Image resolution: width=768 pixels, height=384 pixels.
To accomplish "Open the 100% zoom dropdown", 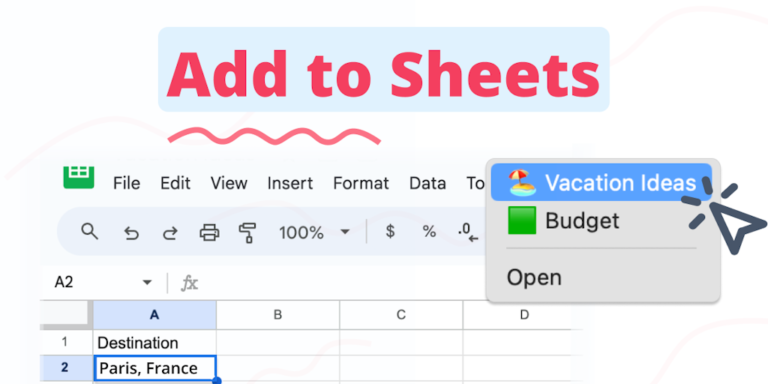I will click(x=314, y=232).
